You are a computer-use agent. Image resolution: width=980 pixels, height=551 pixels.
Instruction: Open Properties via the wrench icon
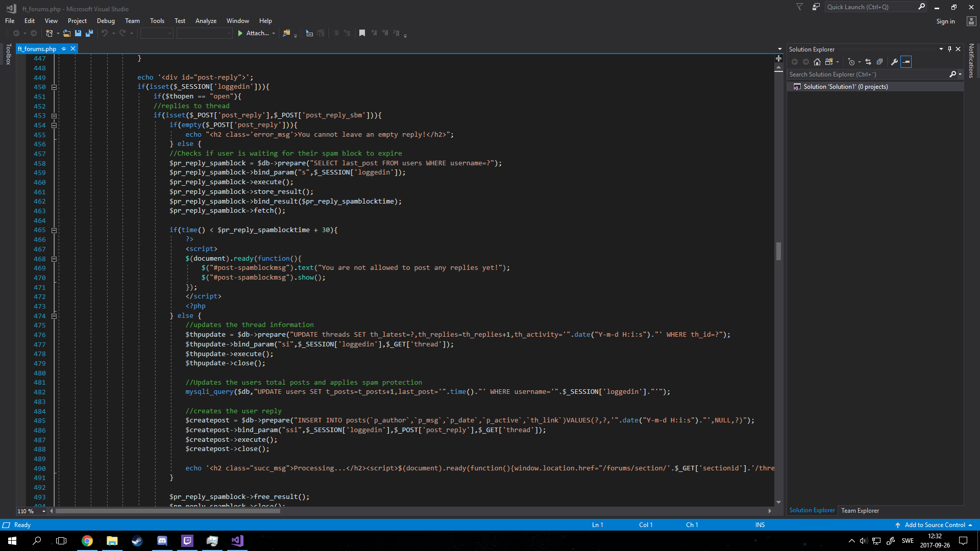[894, 62]
